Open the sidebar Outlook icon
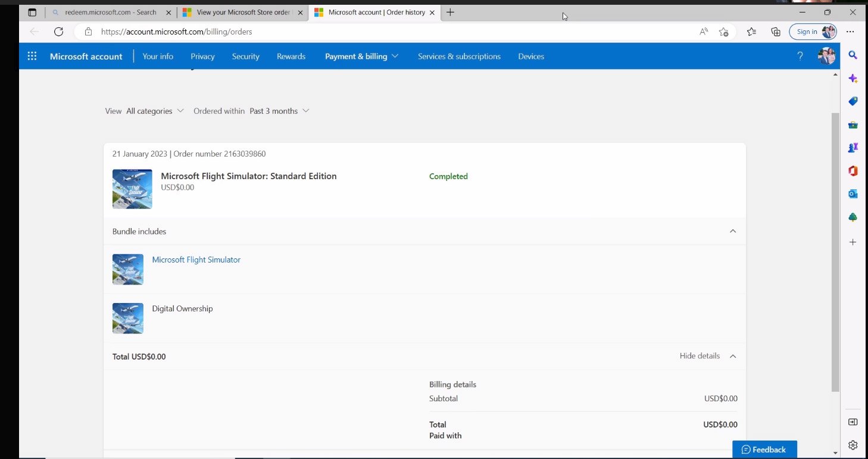Image resolution: width=868 pixels, height=459 pixels. pos(853,194)
